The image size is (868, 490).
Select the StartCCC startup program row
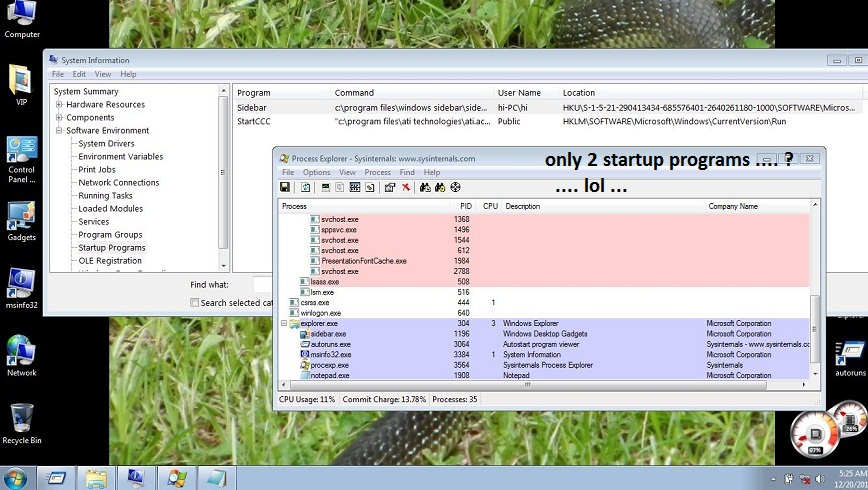[x=548, y=121]
